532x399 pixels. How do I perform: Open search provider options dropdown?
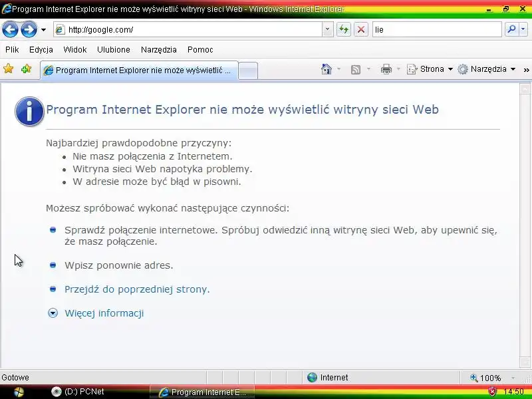[x=523, y=29]
